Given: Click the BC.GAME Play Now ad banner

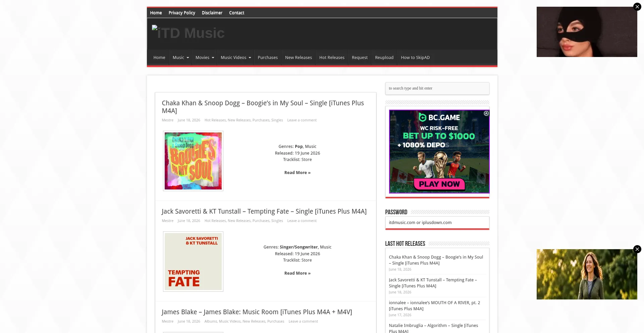Looking at the screenshot, I should [439, 152].
